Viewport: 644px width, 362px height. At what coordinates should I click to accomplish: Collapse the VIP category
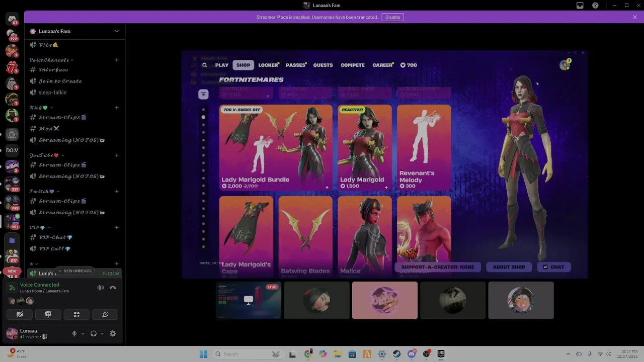point(39,228)
